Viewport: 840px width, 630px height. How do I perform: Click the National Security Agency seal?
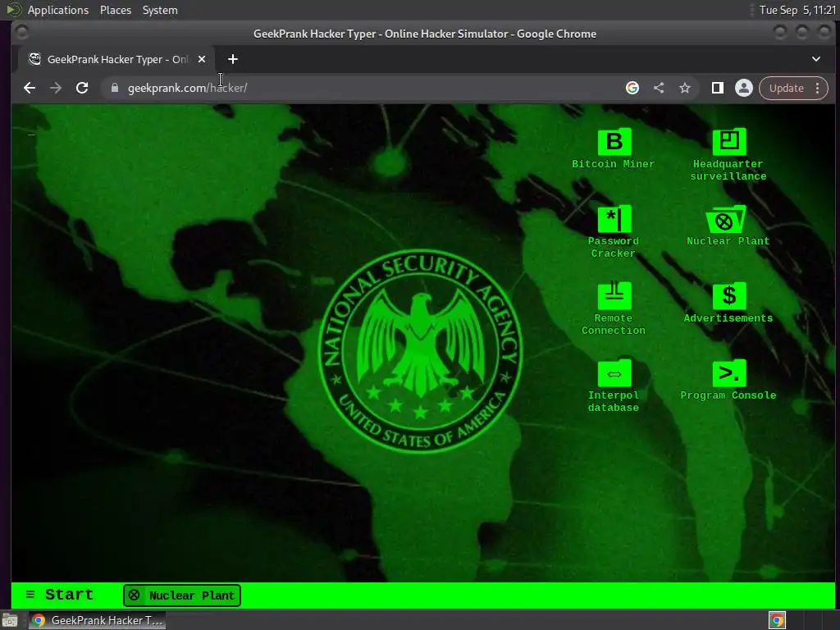click(421, 351)
